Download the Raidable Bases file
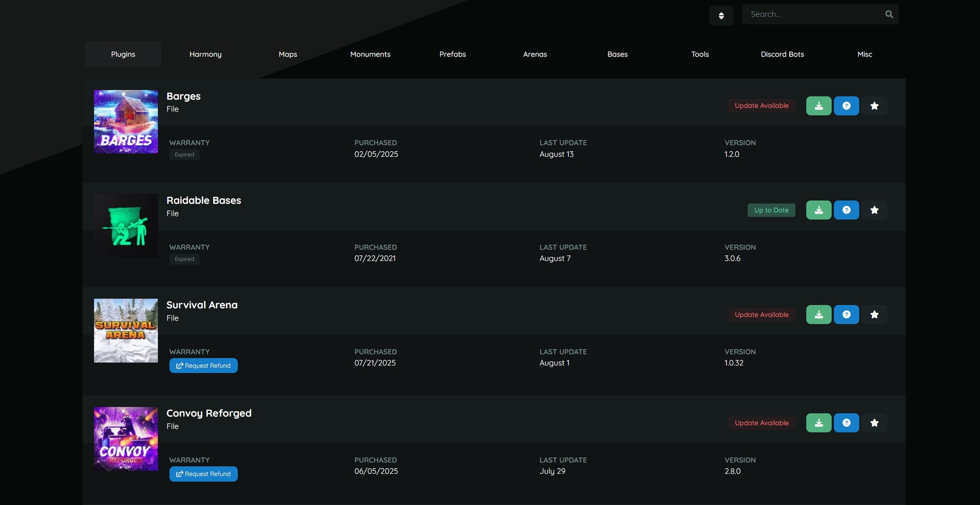Viewport: 980px width, 505px height. (819, 210)
